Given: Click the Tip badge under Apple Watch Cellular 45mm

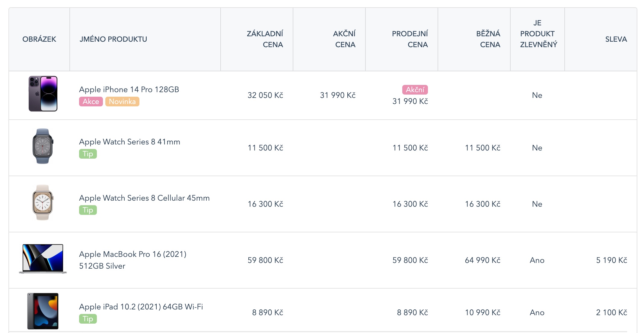Looking at the screenshot, I should [x=88, y=210].
